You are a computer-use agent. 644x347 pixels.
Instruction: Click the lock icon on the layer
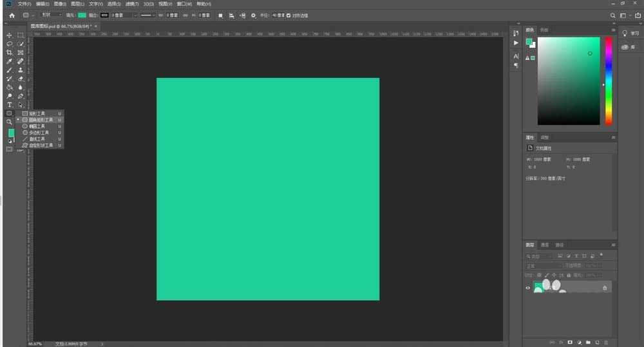[604, 288]
